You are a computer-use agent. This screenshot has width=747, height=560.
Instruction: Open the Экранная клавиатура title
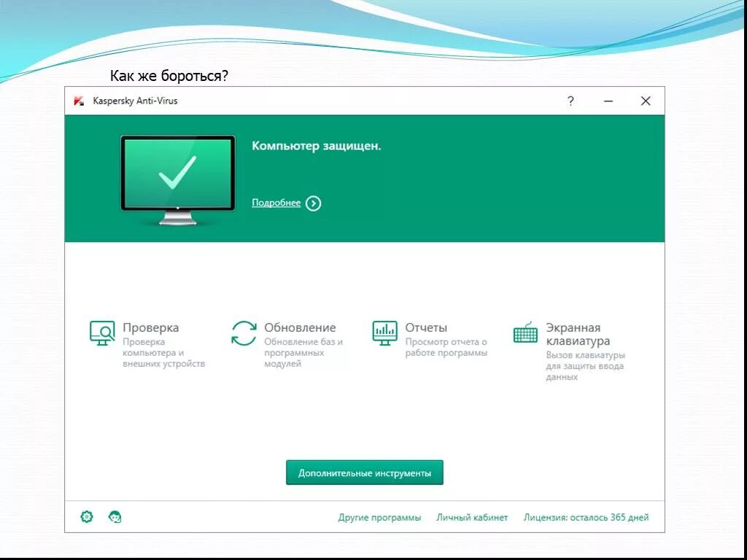(x=578, y=334)
